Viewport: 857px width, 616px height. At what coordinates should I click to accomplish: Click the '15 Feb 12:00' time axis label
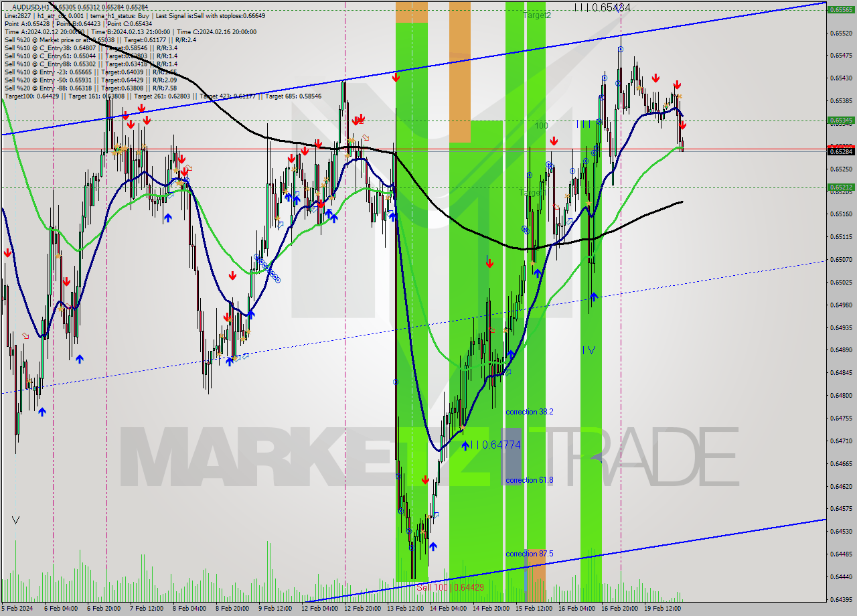pos(534,609)
